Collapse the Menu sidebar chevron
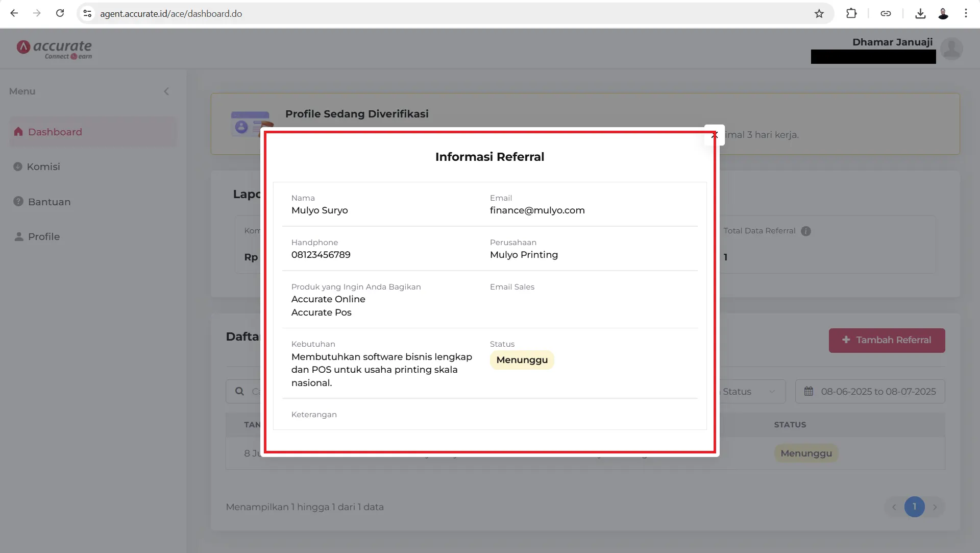 [x=166, y=91]
